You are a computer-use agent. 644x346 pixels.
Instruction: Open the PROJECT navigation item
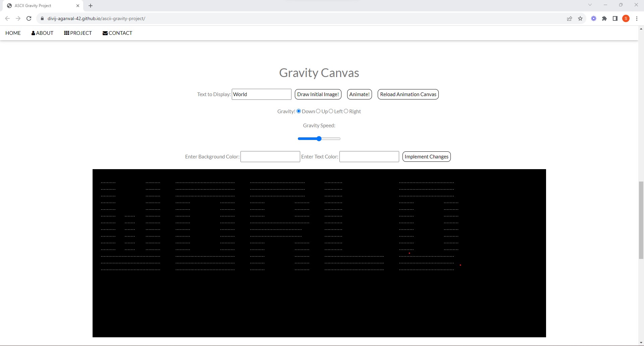pos(78,33)
